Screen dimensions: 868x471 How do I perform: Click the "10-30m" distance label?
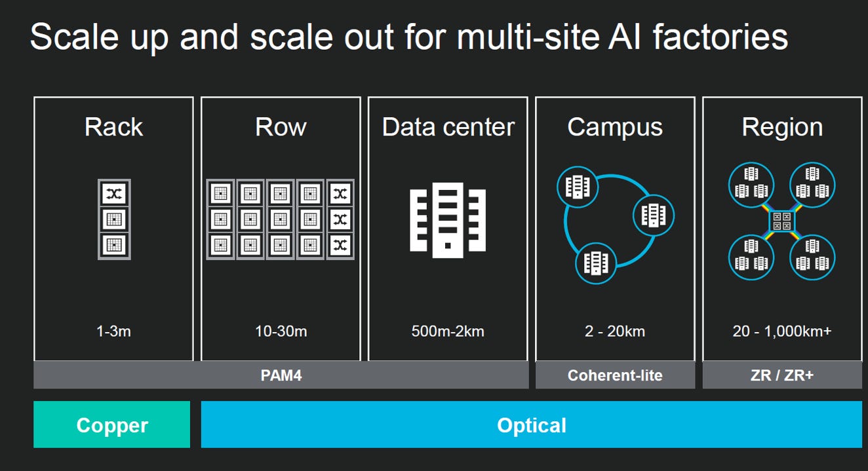point(281,331)
